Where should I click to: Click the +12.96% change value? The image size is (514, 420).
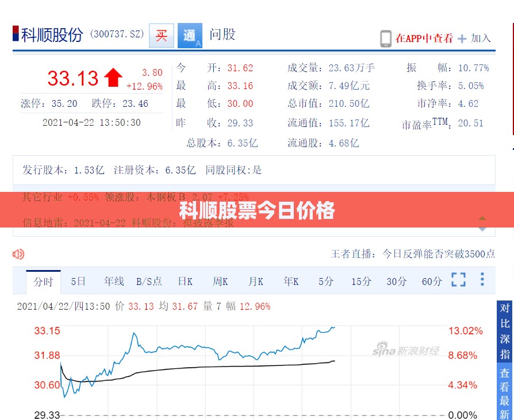[x=144, y=87]
